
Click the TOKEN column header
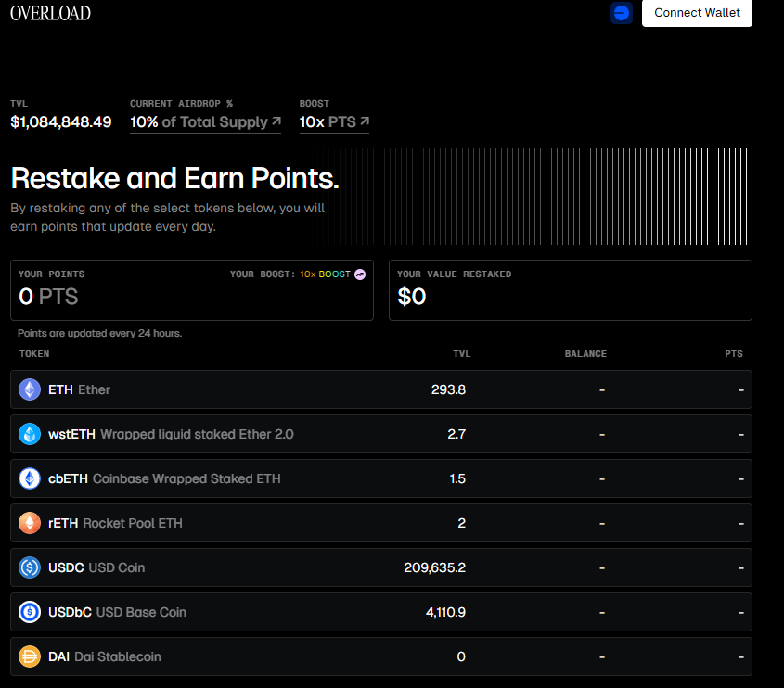tap(34, 354)
